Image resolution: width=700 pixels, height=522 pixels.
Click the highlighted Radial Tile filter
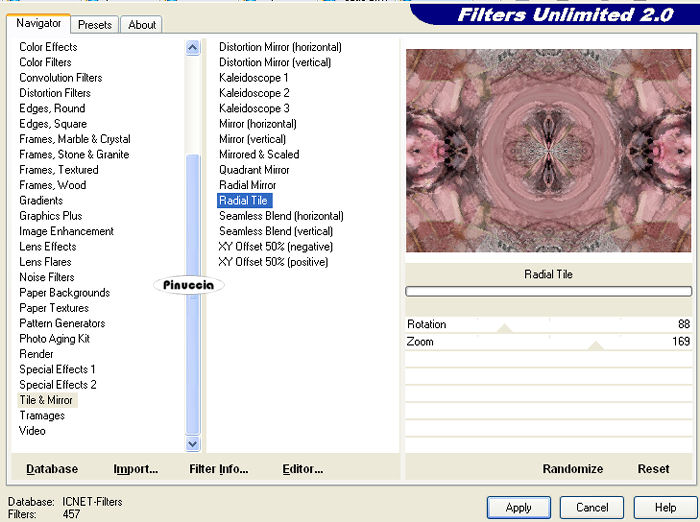coord(244,200)
